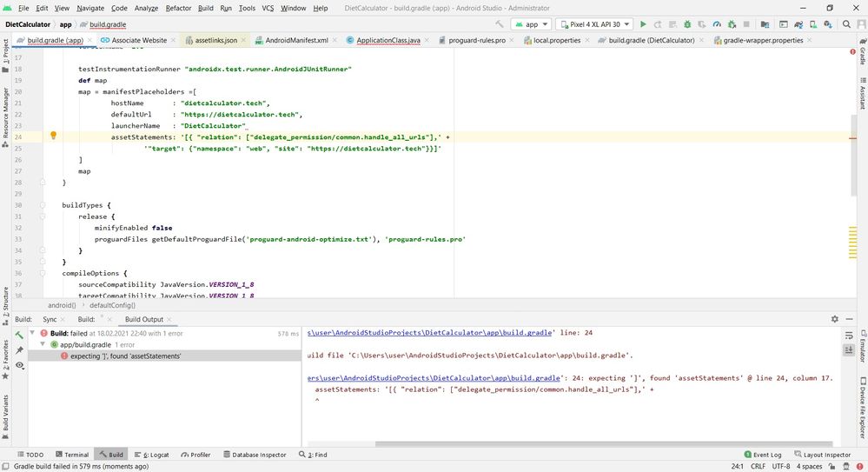Close the proguard-rules.pro tab
Viewport: 868px width, 472px height.
pyautogui.click(x=512, y=41)
